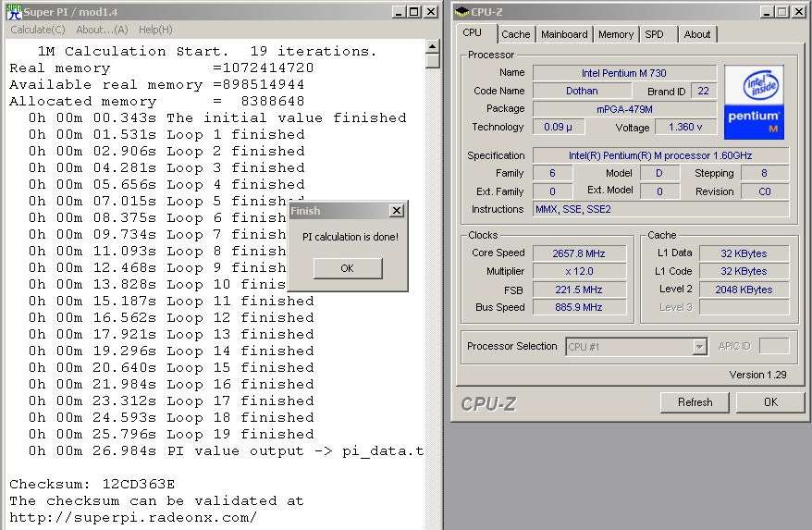Screen dimensions: 812x530
Task: Click the Level 2 cache value '2048 KBytes'
Action: pyautogui.click(x=744, y=290)
